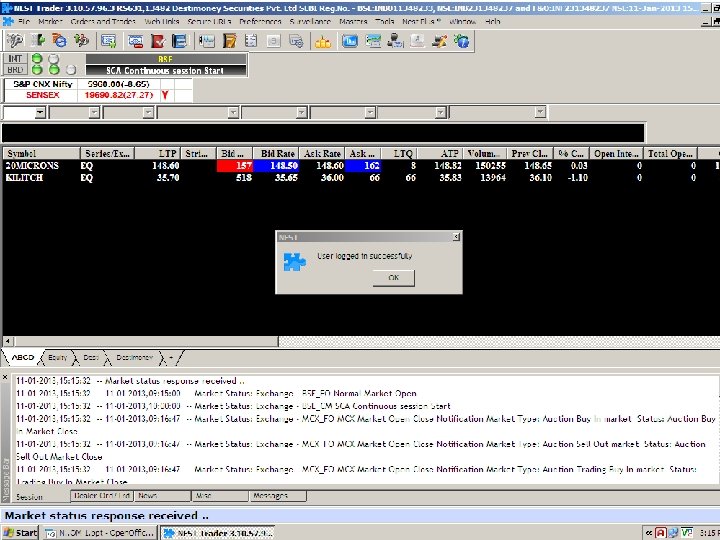Screen dimensions: 720x540
Task: Click the globe with question mark help icon
Action: (x=461, y=41)
